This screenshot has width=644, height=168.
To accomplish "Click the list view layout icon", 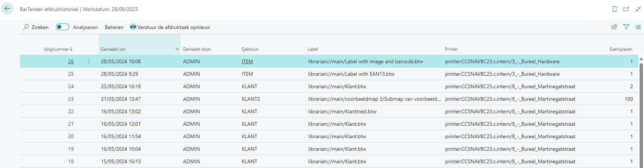I will [x=638, y=27].
